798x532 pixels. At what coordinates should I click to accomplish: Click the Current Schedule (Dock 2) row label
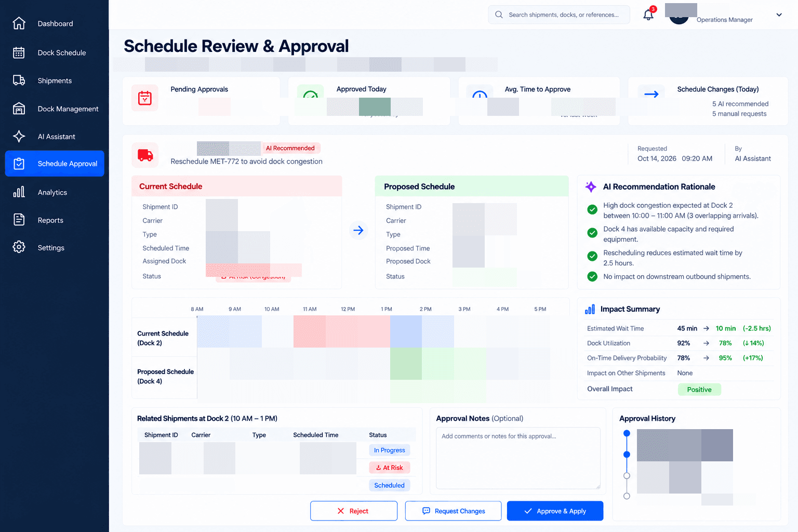tap(163, 338)
